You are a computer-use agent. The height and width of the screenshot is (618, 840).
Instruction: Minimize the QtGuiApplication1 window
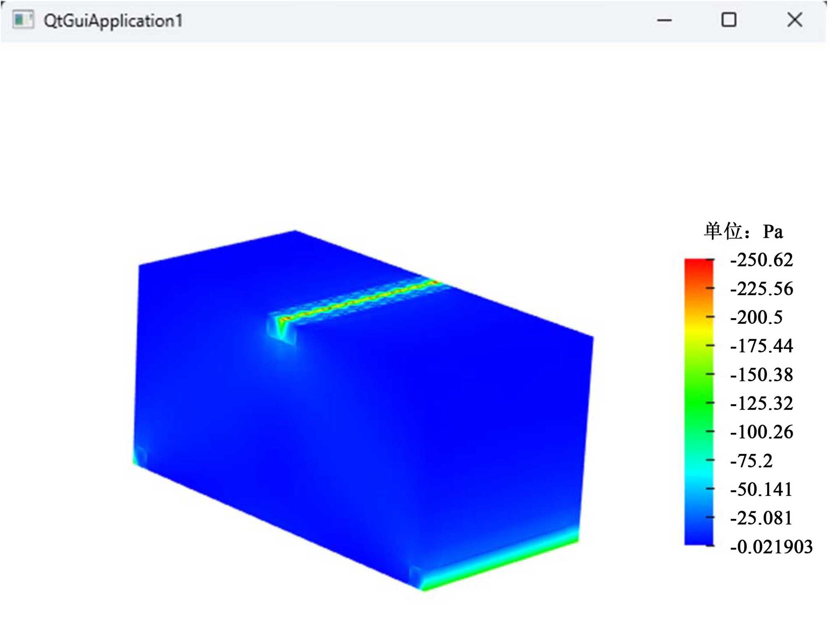[x=664, y=20]
